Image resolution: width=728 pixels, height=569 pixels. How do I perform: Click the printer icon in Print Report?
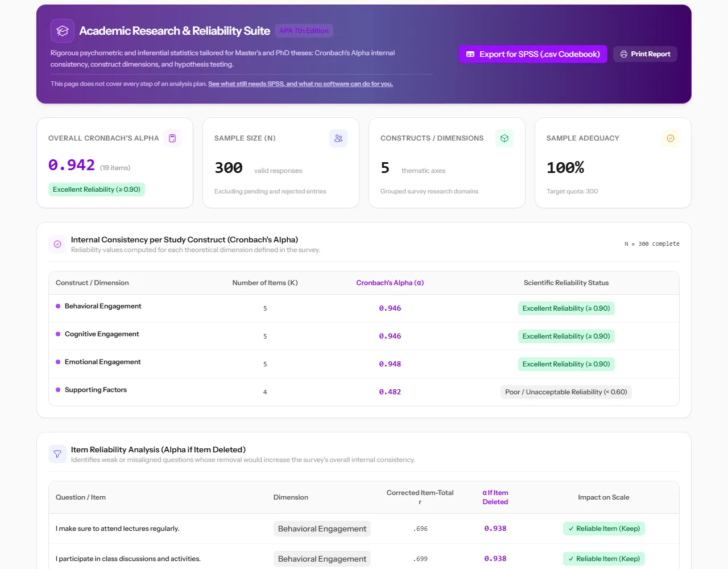(624, 54)
